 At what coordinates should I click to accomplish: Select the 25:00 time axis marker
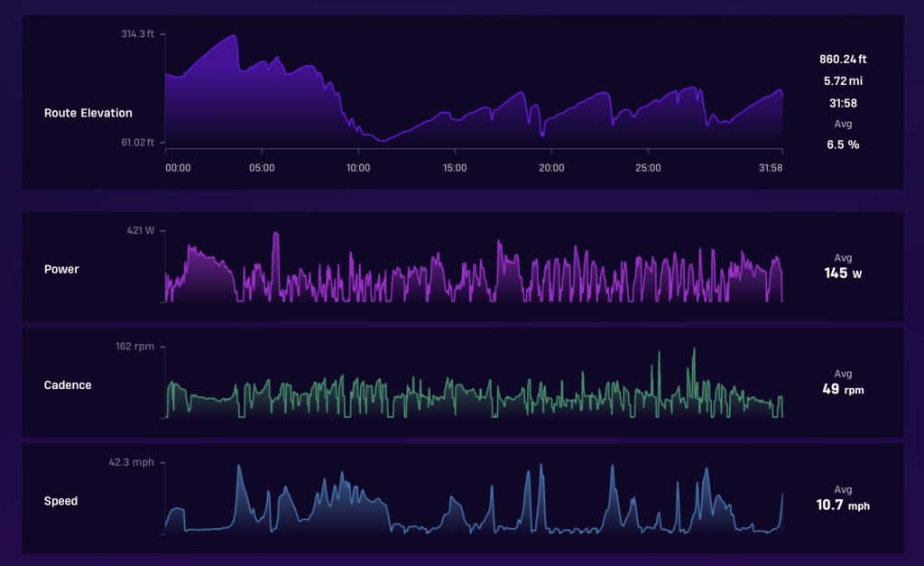click(x=648, y=168)
